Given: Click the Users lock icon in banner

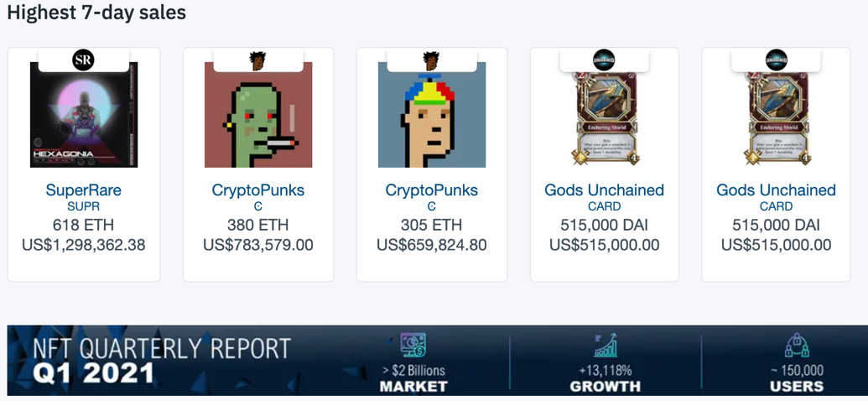Looking at the screenshot, I should pyautogui.click(x=797, y=346).
